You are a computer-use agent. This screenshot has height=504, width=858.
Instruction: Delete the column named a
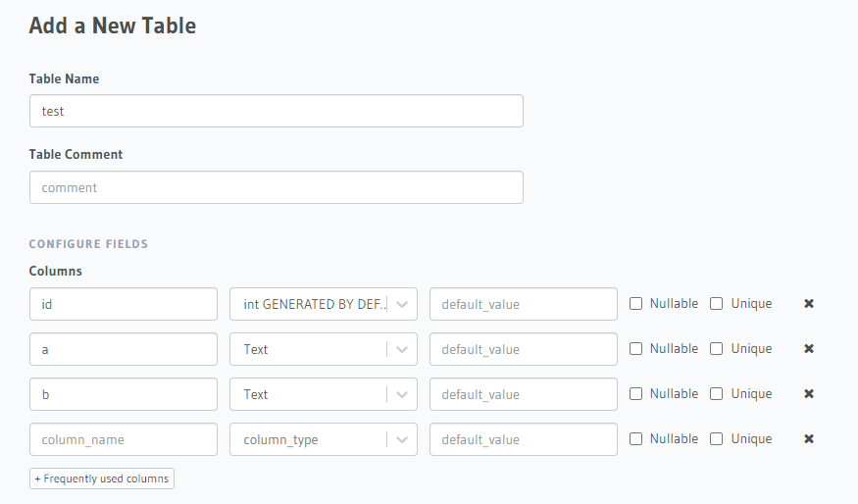809,349
